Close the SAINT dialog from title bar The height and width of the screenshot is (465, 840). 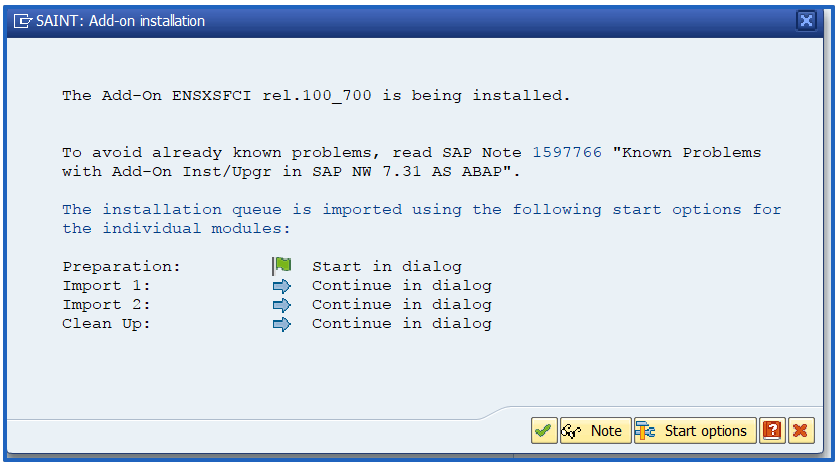806,21
